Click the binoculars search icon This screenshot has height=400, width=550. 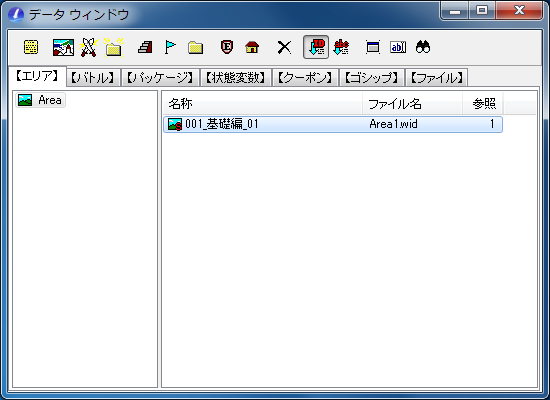pyautogui.click(x=423, y=47)
